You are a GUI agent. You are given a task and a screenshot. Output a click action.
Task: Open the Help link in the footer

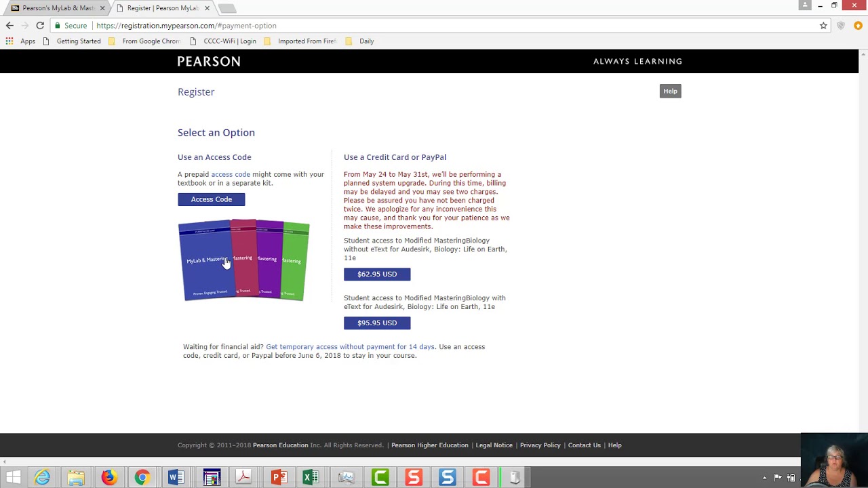click(x=614, y=445)
